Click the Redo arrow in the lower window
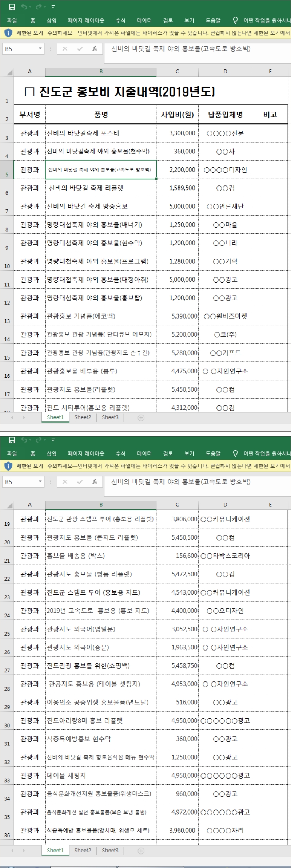This screenshot has height=868, width=291. pos(39,440)
